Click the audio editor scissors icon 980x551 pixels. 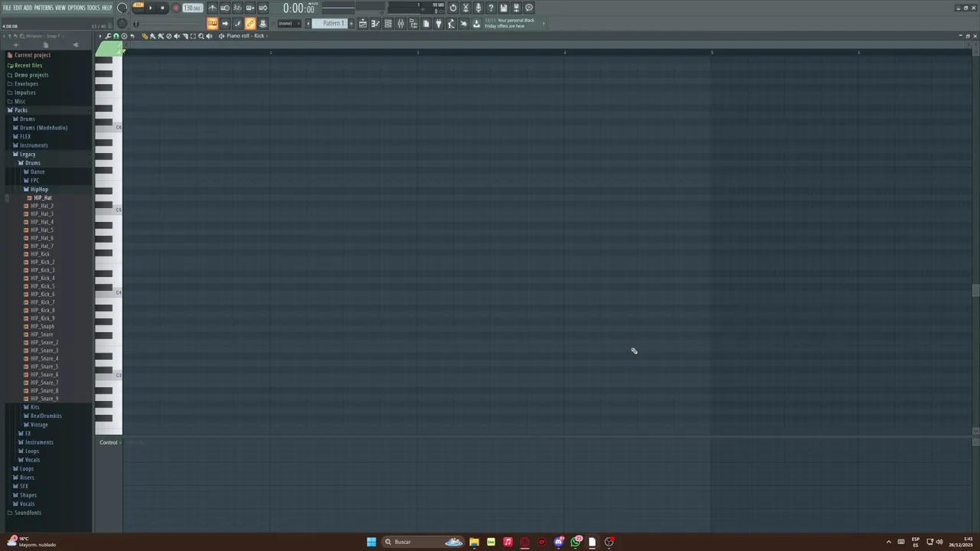(x=465, y=8)
